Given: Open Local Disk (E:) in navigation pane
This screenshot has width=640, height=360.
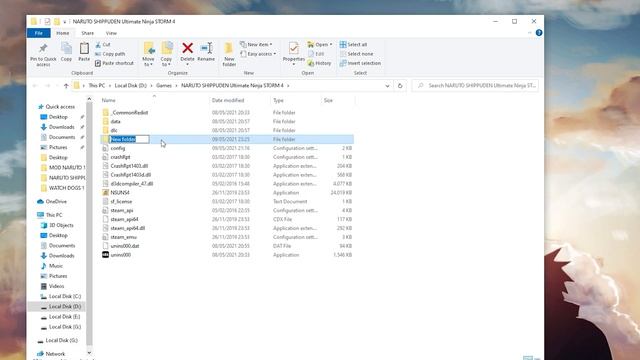Looking at the screenshot, I should click(x=64, y=317).
